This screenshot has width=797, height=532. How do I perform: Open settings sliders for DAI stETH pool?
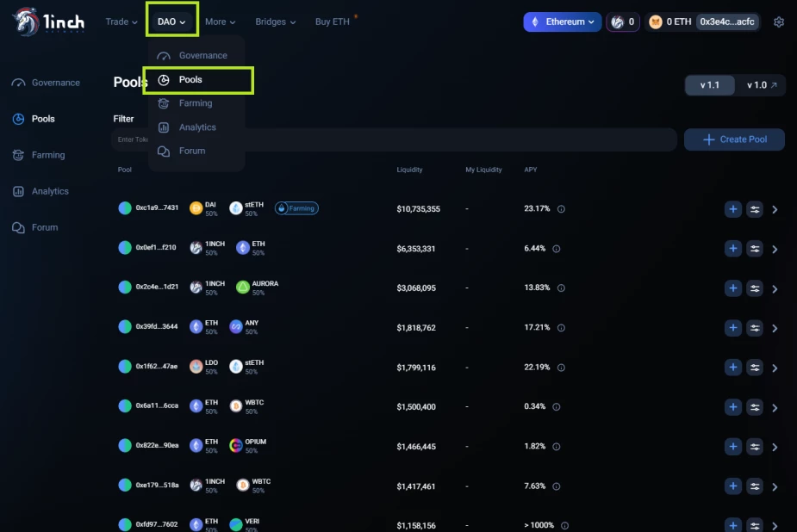coord(755,209)
